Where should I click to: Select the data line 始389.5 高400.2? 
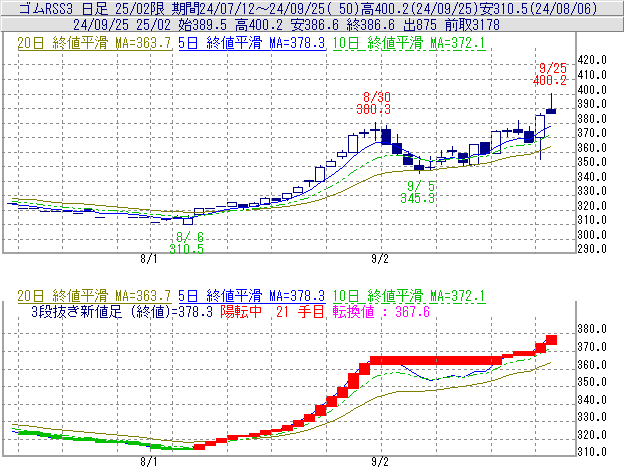(230, 25)
